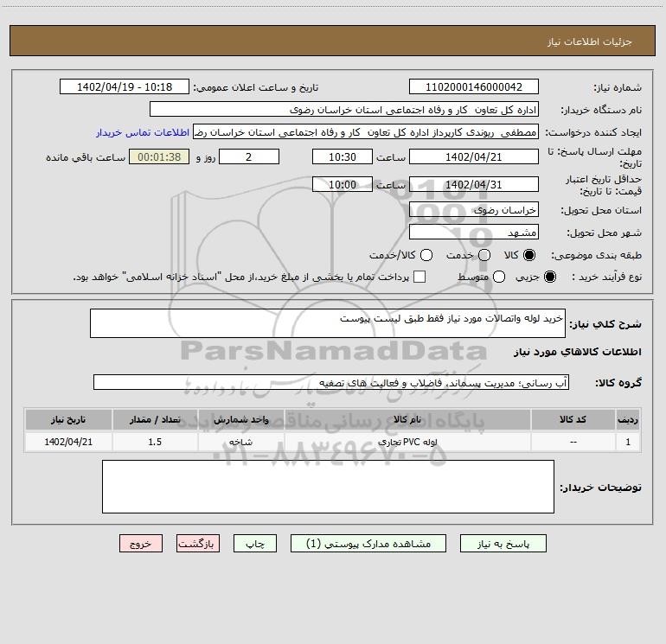Screen dimensions: 666x644
Task: Open مشاهده مدارک پیوستی (1) button
Action: (x=368, y=544)
